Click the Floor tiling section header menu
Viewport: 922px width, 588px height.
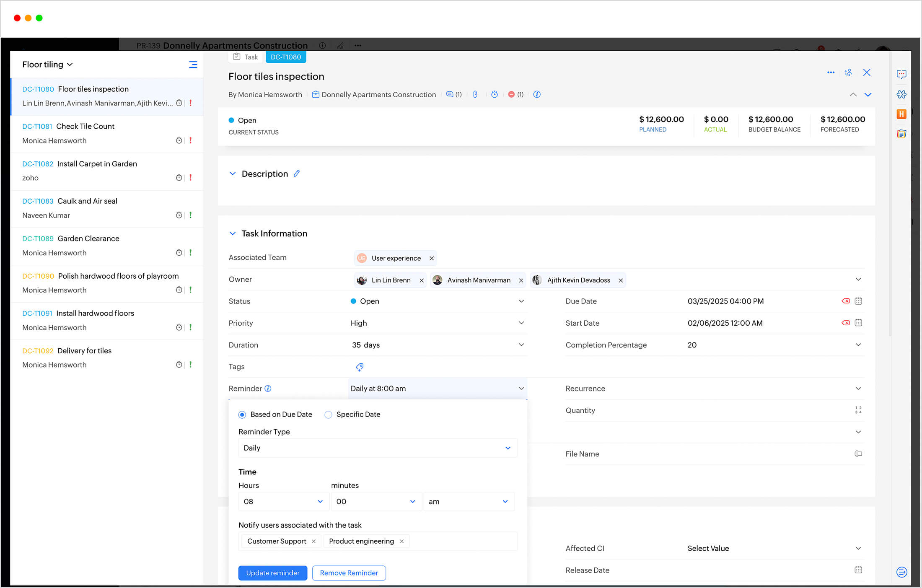click(x=193, y=65)
